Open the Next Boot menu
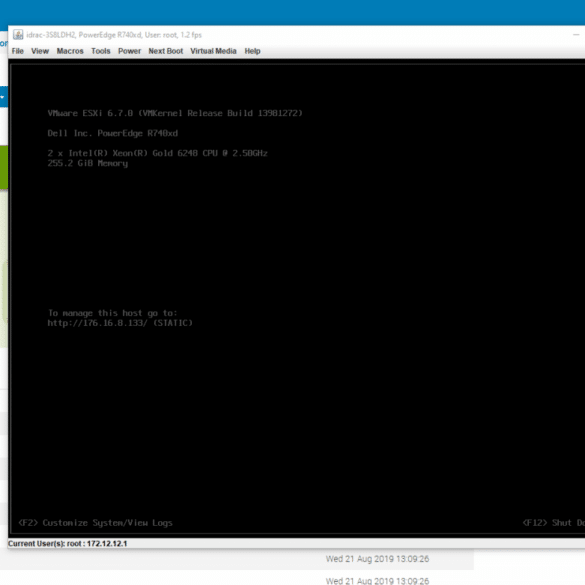This screenshot has width=585, height=585. [166, 51]
